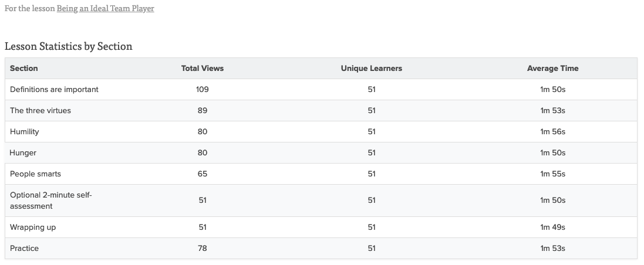Click the 78 total views value
Viewport: 644px width, 265px height.
202,248
